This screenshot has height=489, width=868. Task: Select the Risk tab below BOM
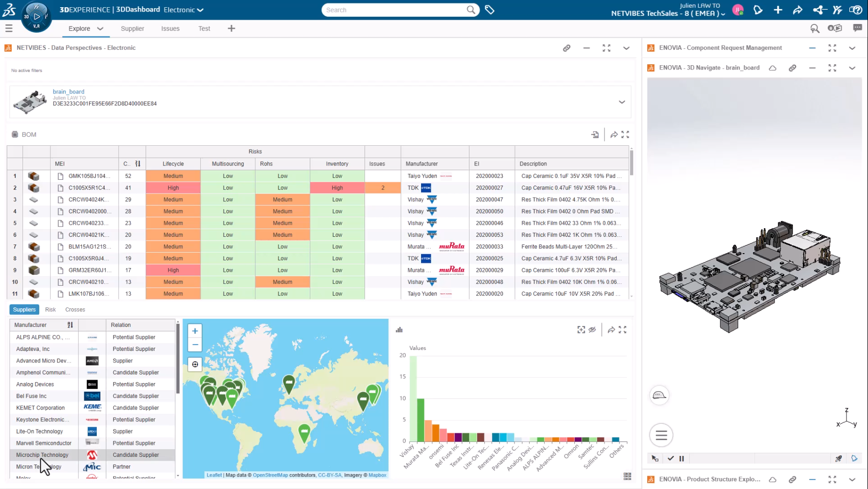pyautogui.click(x=50, y=310)
